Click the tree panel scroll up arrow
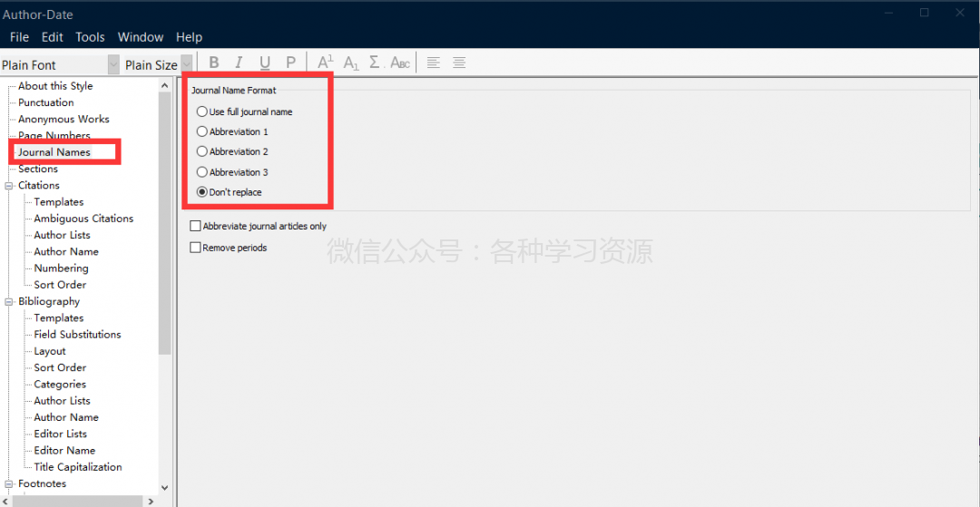 pyautogui.click(x=165, y=85)
